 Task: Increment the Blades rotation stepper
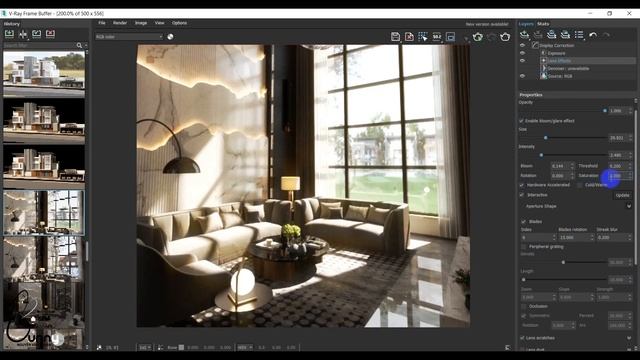tap(592, 236)
